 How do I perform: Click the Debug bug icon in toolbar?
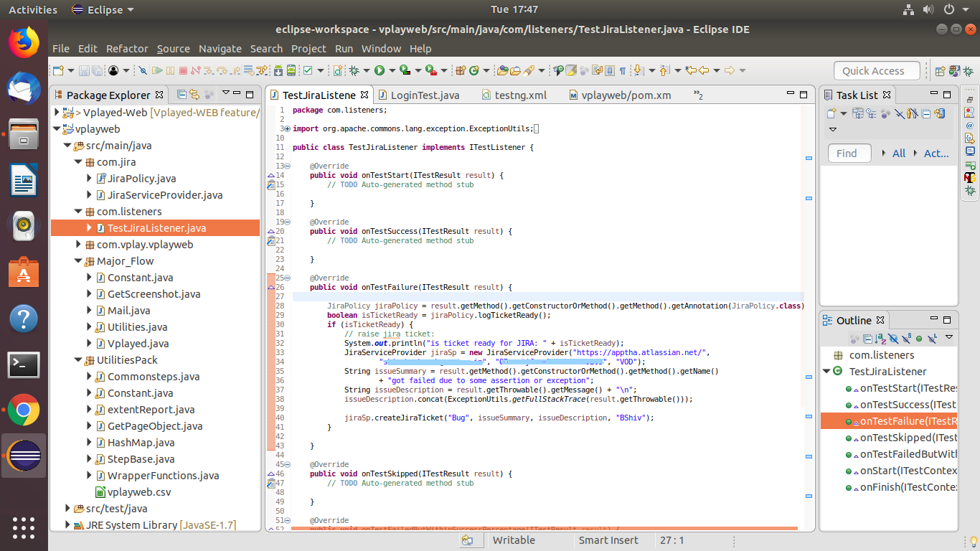point(354,70)
